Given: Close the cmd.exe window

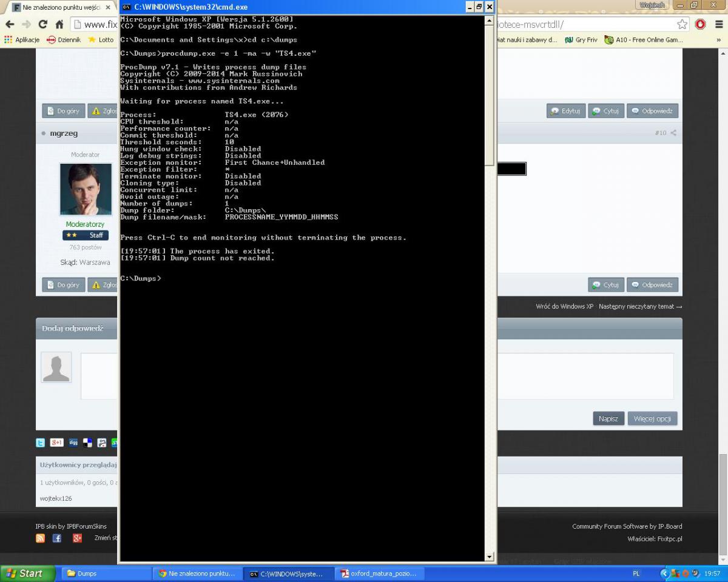Looking at the screenshot, I should point(489,7).
